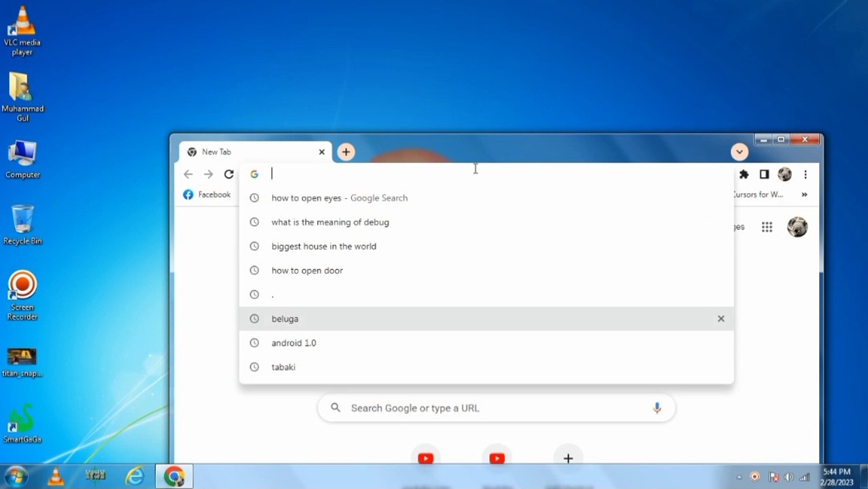Image resolution: width=868 pixels, height=489 pixels.
Task: Open VLC from the taskbar
Action: point(56,476)
